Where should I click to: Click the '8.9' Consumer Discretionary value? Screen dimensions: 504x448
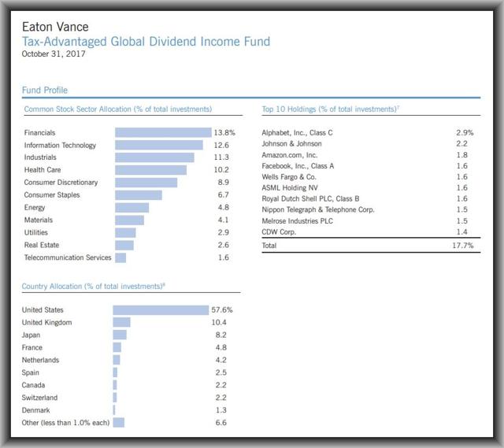[224, 183]
